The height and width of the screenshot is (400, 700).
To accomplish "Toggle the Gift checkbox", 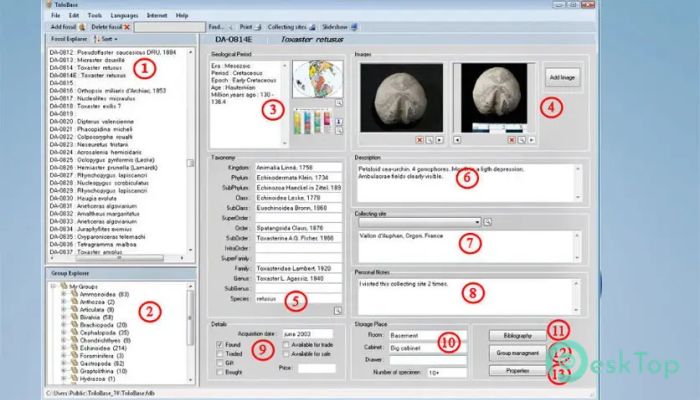I will coord(220,363).
